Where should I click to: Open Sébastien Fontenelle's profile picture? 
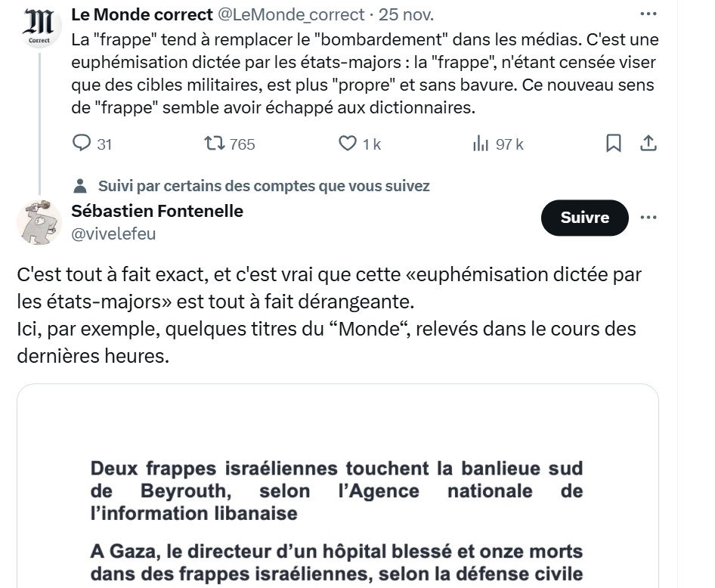click(x=39, y=222)
